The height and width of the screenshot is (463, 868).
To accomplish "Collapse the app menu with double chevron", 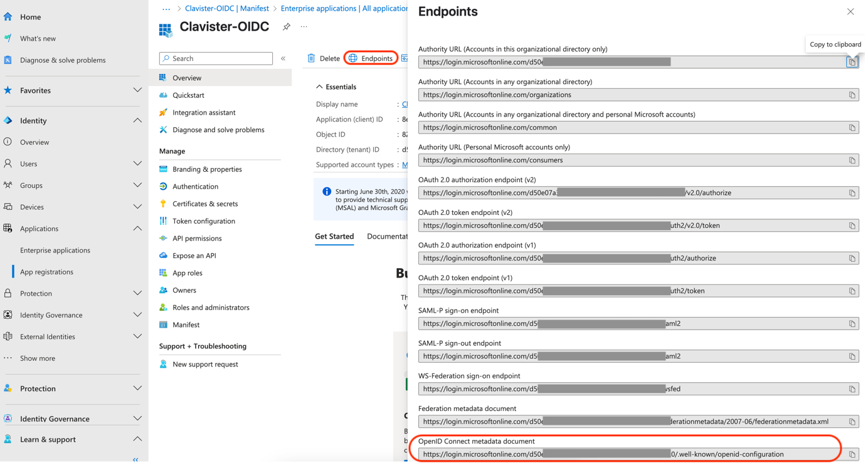I will [283, 58].
